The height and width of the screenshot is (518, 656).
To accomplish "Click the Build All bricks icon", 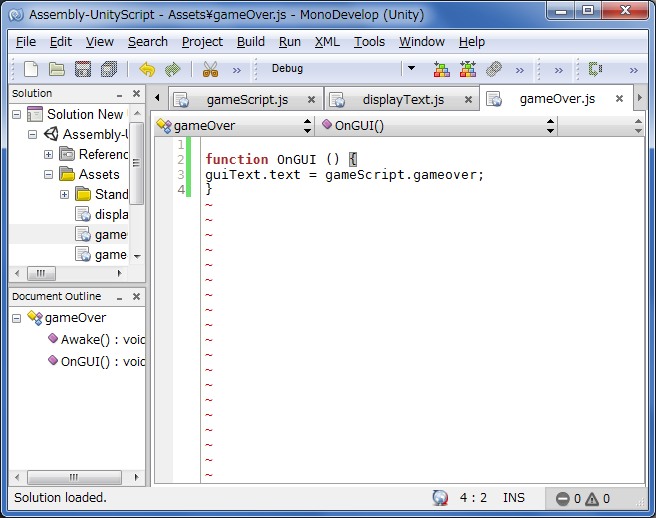I will pos(441,69).
